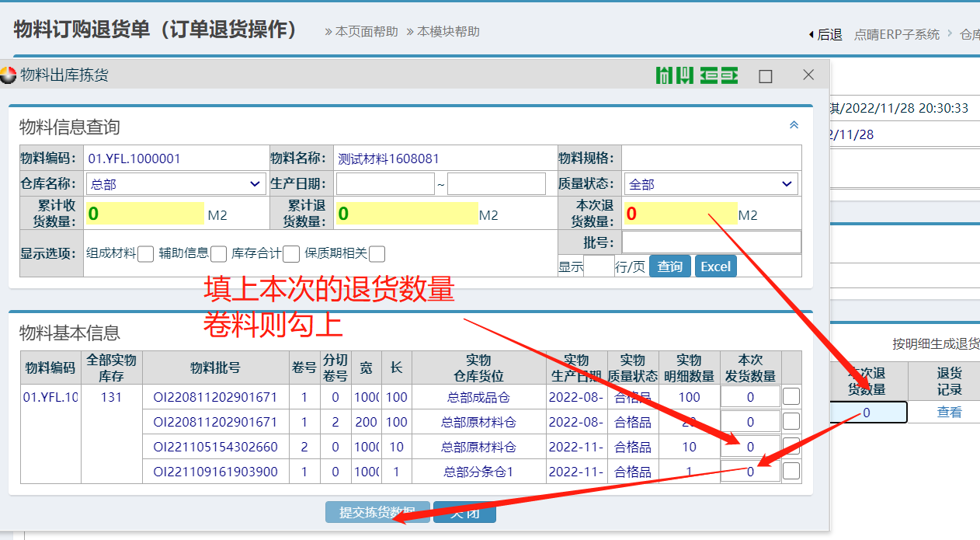Open 本页面帮助 link
980x540 pixels.
(x=361, y=32)
